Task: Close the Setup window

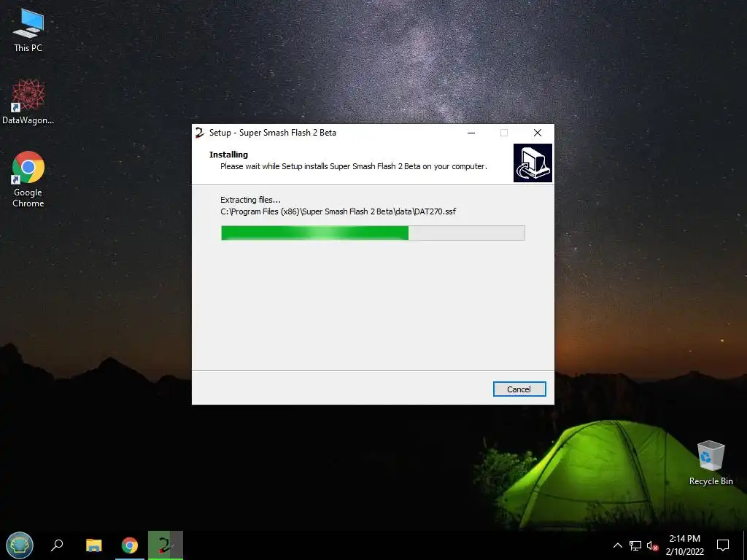Action: point(538,133)
